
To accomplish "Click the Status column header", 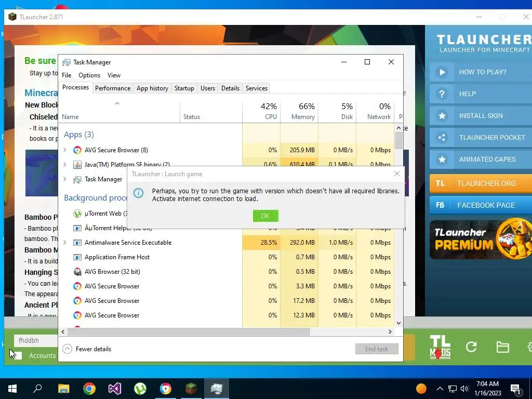I will [211, 111].
